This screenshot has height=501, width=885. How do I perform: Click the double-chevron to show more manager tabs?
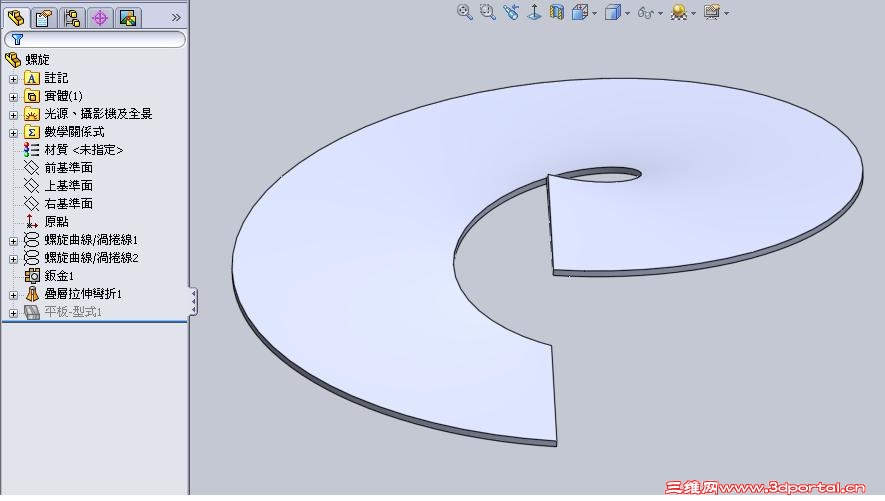(x=176, y=17)
